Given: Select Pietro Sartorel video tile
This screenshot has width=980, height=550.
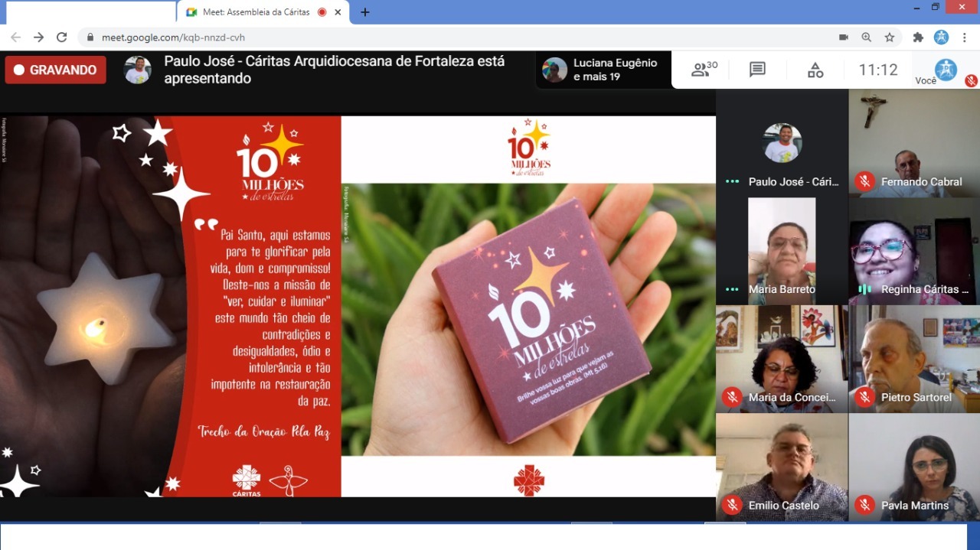Looking at the screenshot, I should pyautogui.click(x=914, y=359).
